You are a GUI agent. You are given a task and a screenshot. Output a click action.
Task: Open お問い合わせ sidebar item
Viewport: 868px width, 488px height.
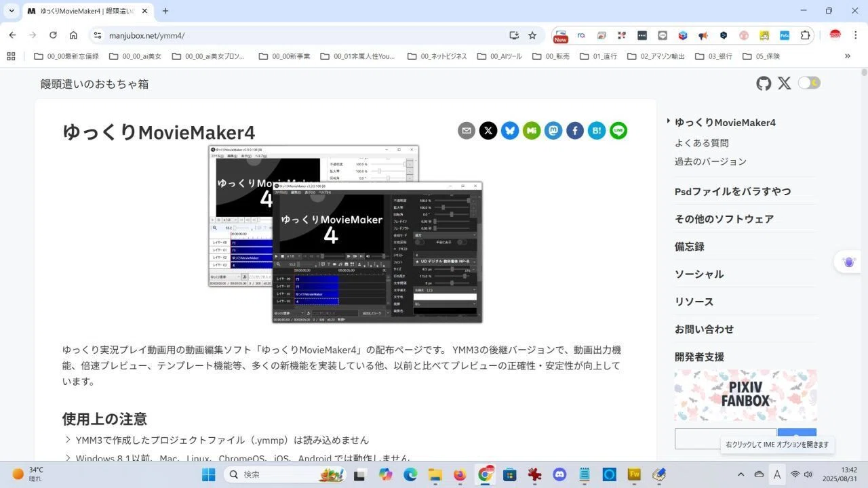705,329
